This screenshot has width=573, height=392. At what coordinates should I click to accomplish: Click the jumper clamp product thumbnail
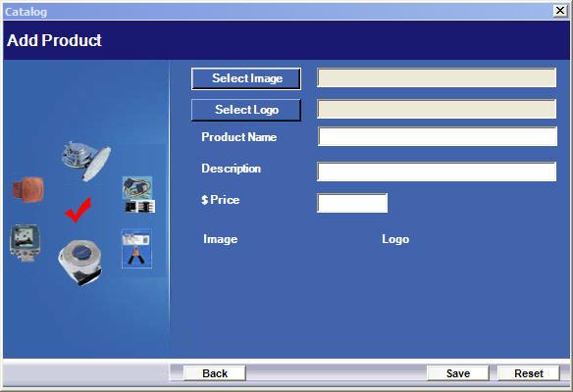coord(136,249)
